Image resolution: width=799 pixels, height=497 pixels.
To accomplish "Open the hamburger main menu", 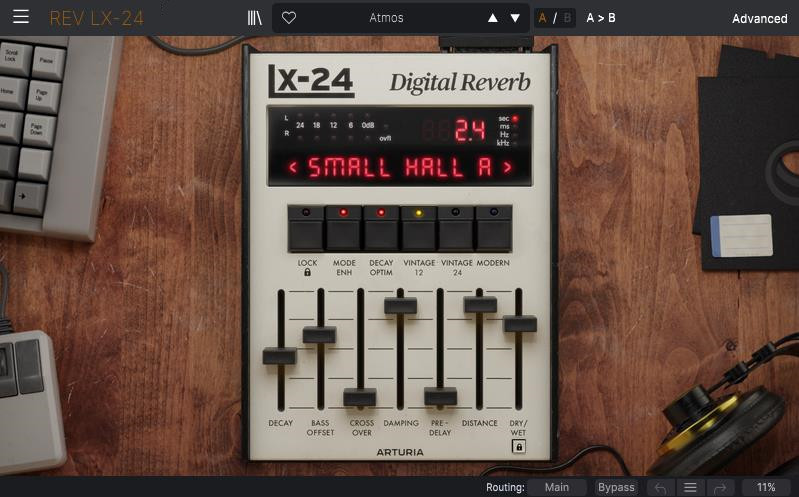I will (21, 17).
